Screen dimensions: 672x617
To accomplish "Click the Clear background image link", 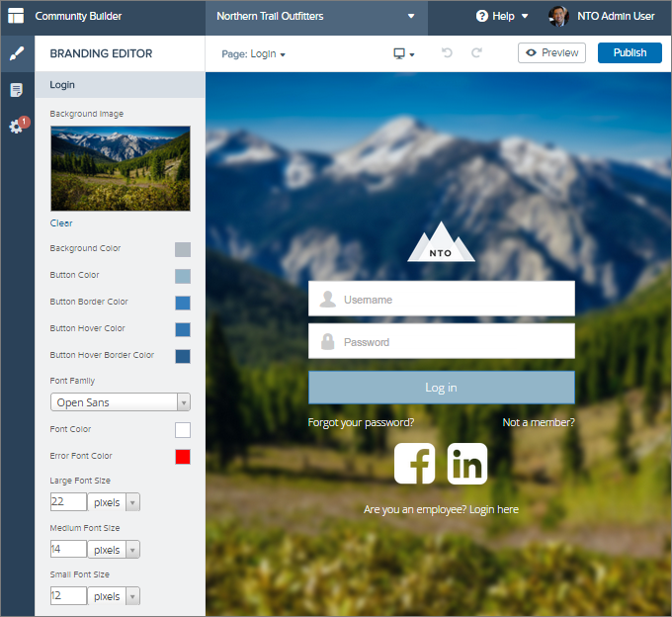I will pyautogui.click(x=61, y=222).
